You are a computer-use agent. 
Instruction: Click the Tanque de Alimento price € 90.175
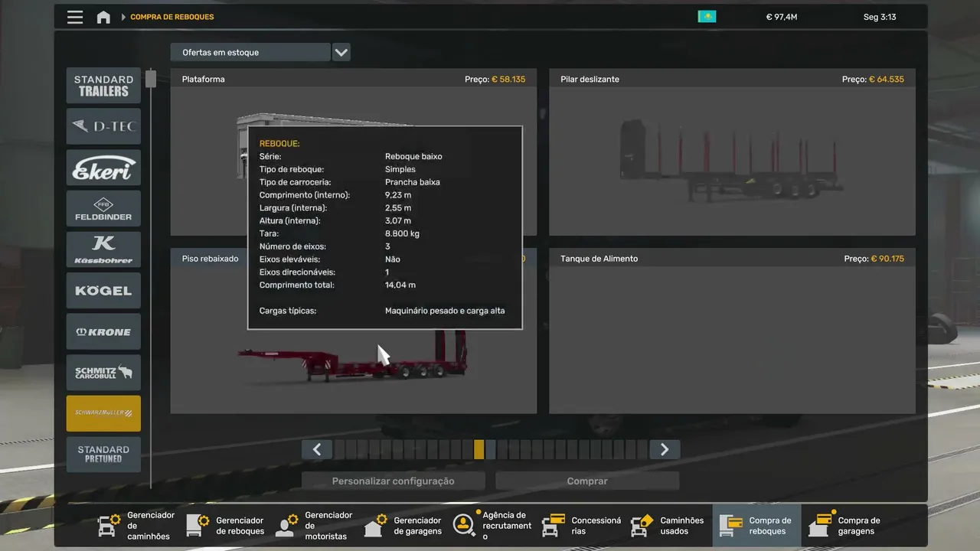pos(887,259)
